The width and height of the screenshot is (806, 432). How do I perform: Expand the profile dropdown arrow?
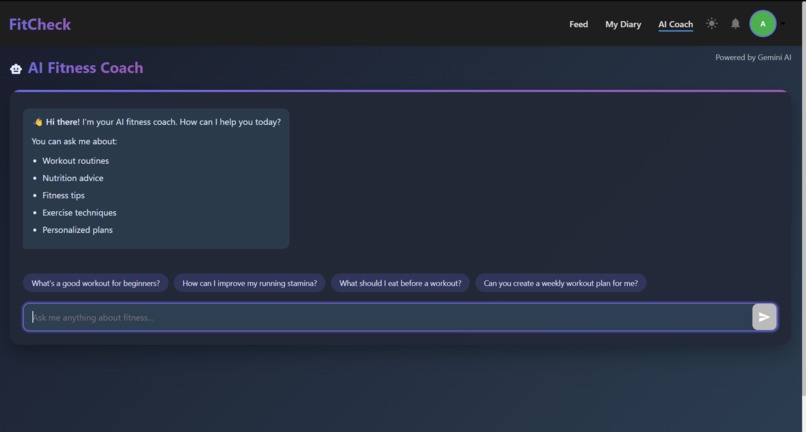(783, 24)
